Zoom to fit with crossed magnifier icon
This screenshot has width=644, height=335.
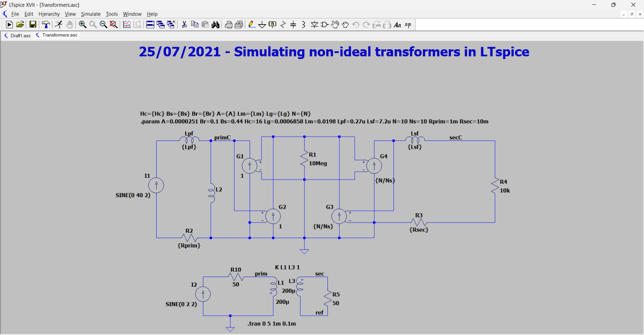pyautogui.click(x=113, y=24)
